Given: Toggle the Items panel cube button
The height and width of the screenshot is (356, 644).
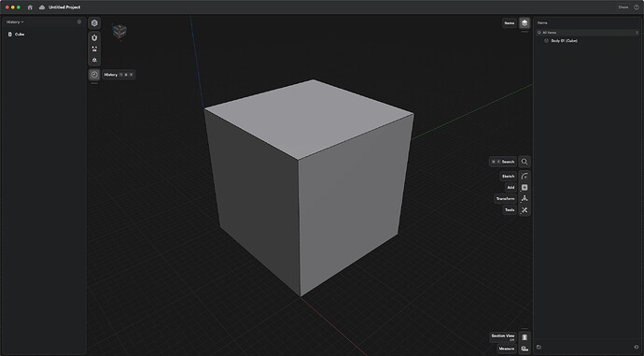Looking at the screenshot, I should (525, 23).
